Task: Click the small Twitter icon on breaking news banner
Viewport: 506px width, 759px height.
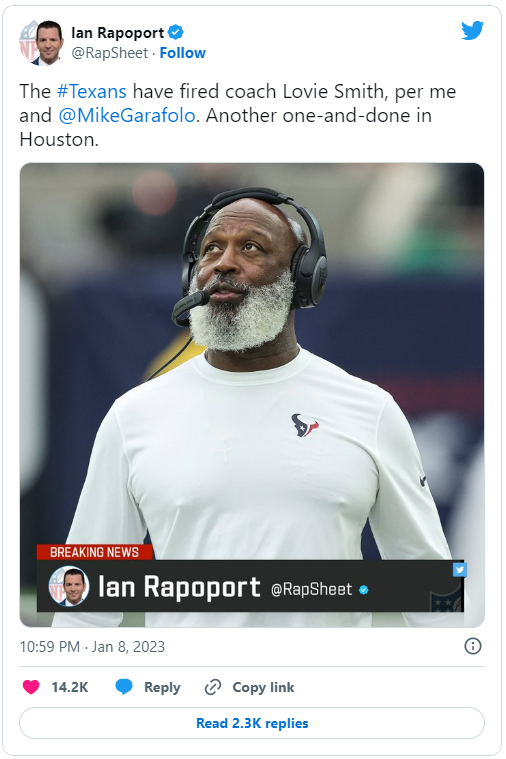Action: [460, 569]
